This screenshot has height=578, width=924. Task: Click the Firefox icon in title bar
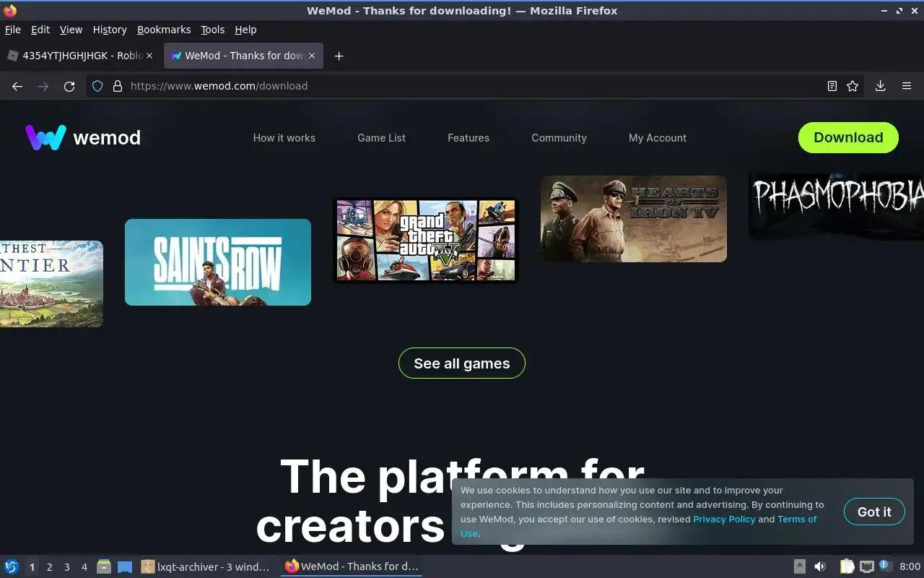10,11
